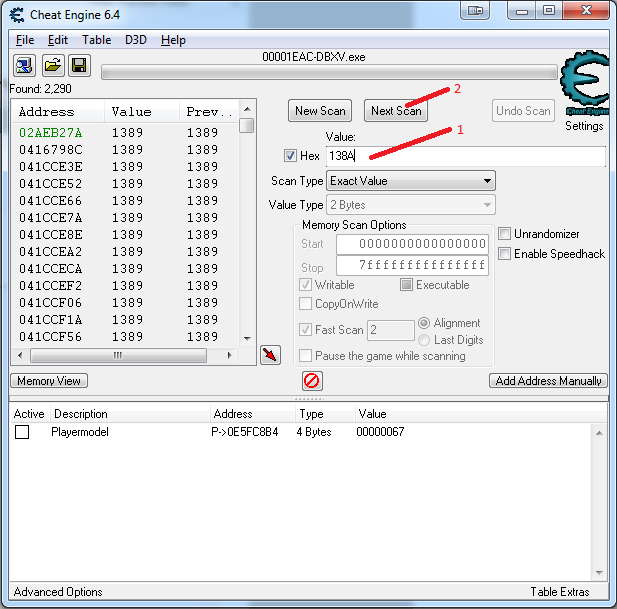
Task: Toggle the CopyOnWrite checkbox
Action: coord(305,304)
